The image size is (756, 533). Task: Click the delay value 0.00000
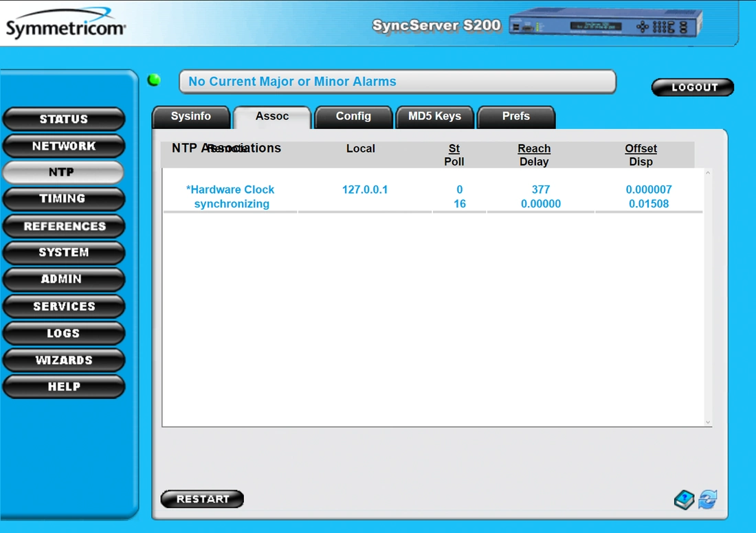(540, 204)
